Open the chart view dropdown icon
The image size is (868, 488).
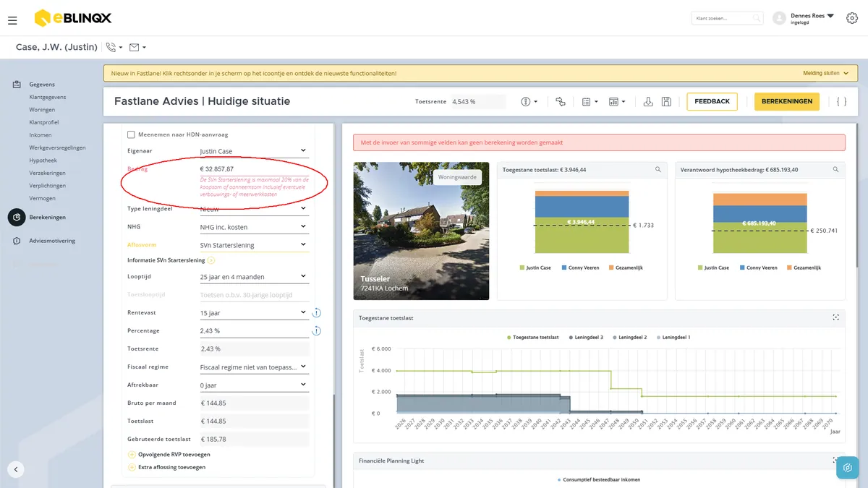(617, 102)
